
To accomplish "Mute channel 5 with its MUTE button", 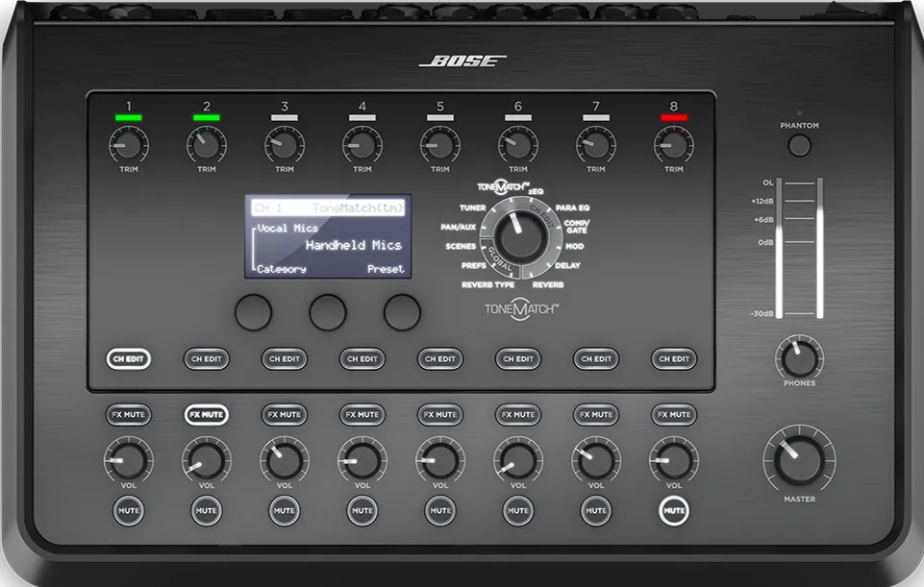I will click(440, 510).
